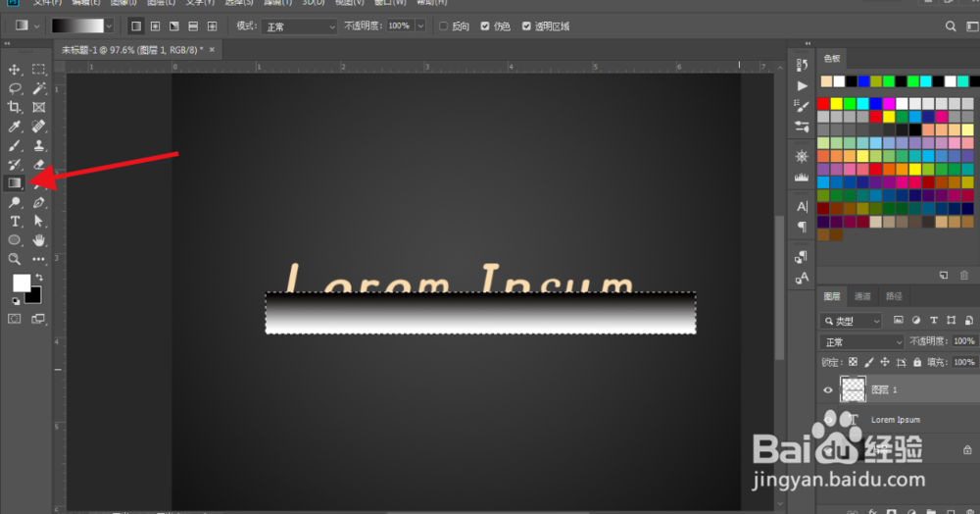Select the Horizontal Type tool
Viewport: 980px width, 514px height.
(15, 222)
